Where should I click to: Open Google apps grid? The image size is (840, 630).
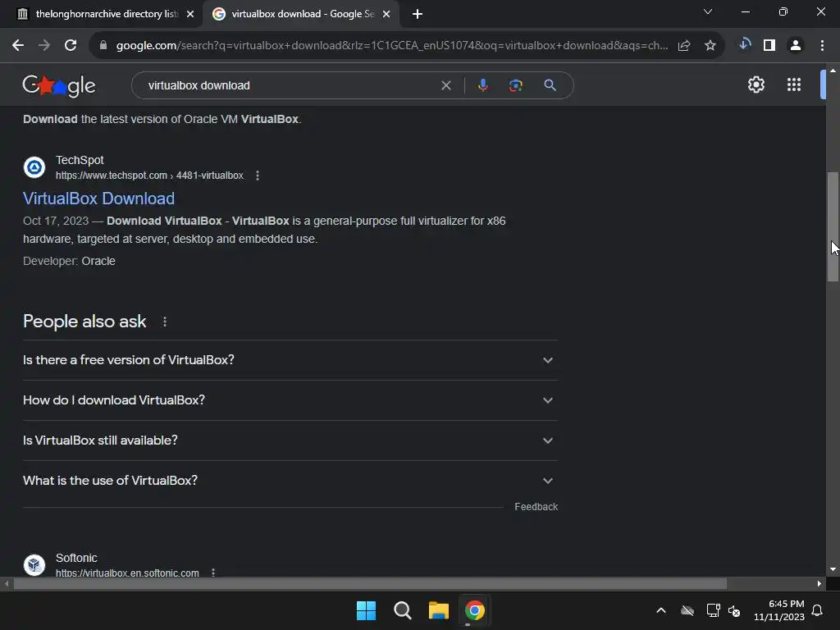(794, 84)
